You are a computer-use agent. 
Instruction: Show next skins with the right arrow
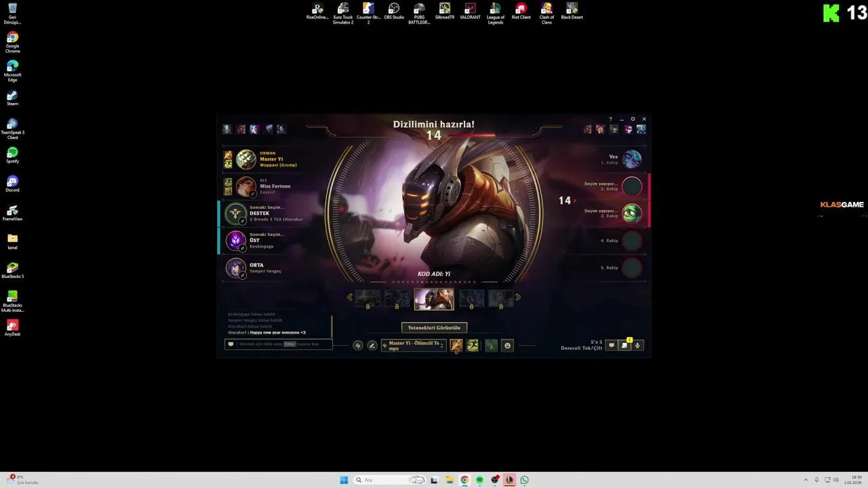coord(518,298)
